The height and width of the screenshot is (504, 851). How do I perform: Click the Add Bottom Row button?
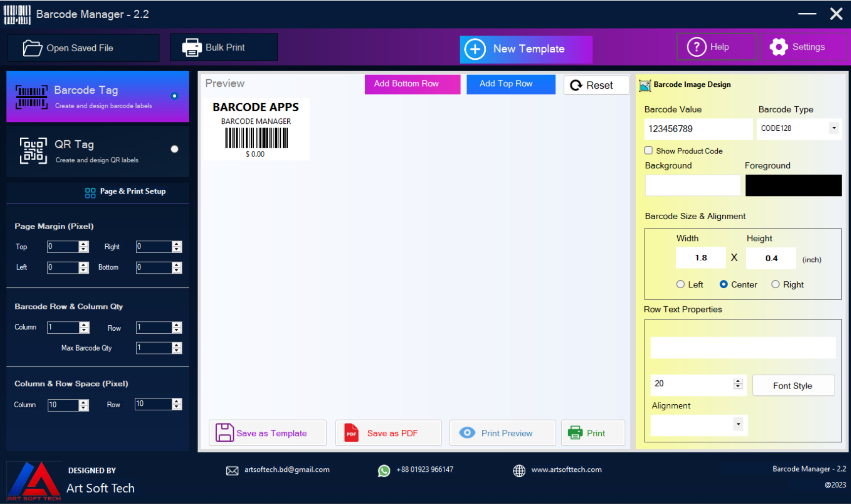click(x=412, y=84)
